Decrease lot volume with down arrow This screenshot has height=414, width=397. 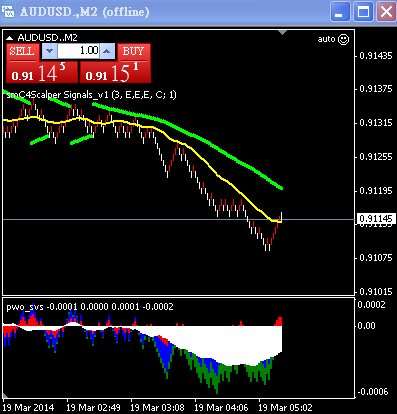pos(49,51)
